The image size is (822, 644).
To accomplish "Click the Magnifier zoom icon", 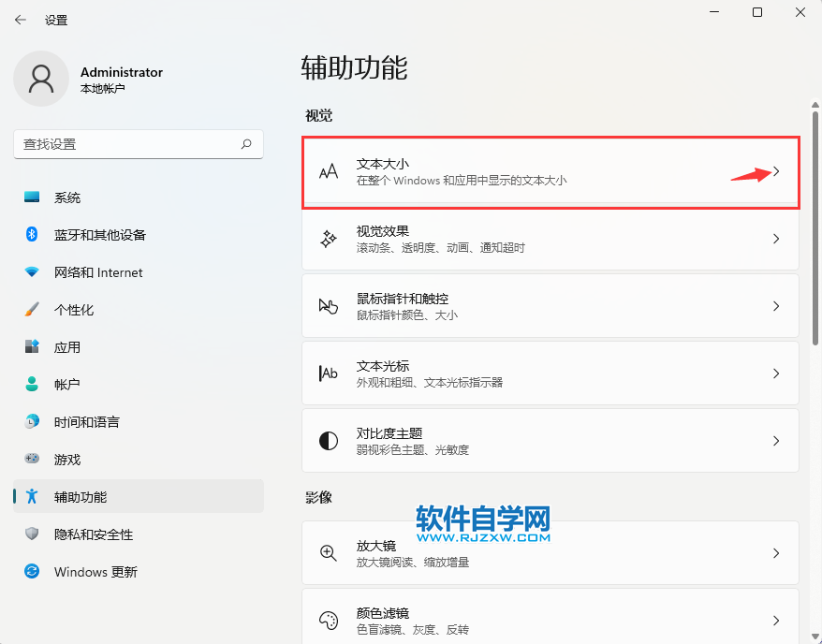I will pyautogui.click(x=329, y=553).
